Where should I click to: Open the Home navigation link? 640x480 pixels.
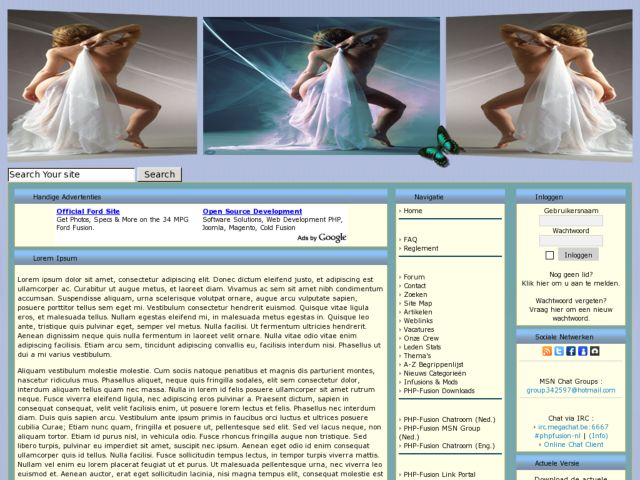coord(413,211)
